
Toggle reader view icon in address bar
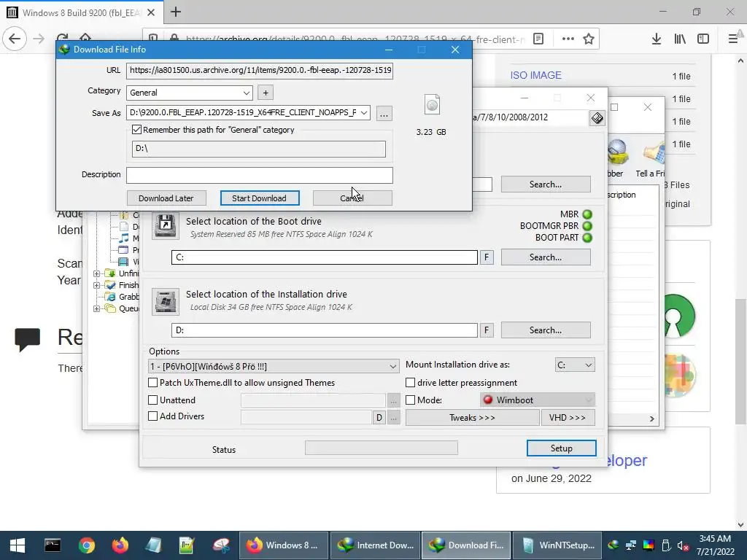[x=538, y=39]
